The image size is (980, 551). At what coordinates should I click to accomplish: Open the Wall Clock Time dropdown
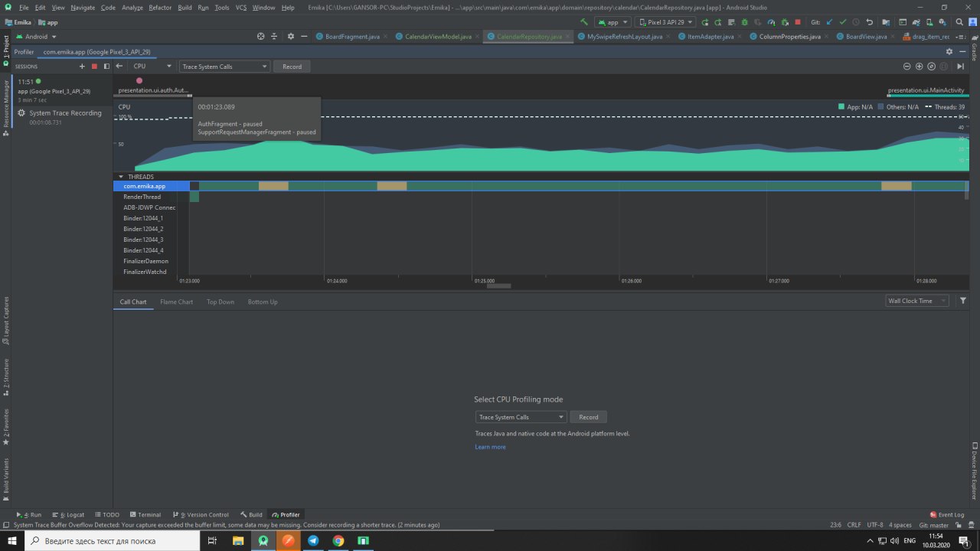click(x=916, y=301)
